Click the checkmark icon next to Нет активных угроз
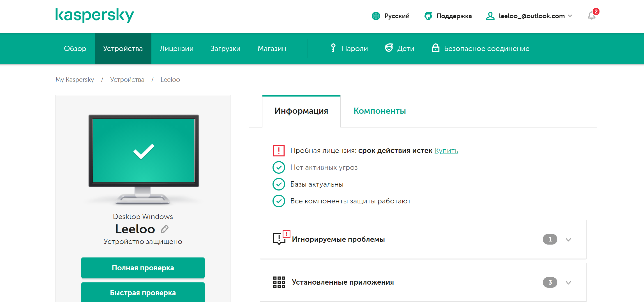This screenshot has height=302, width=644. 279,167
